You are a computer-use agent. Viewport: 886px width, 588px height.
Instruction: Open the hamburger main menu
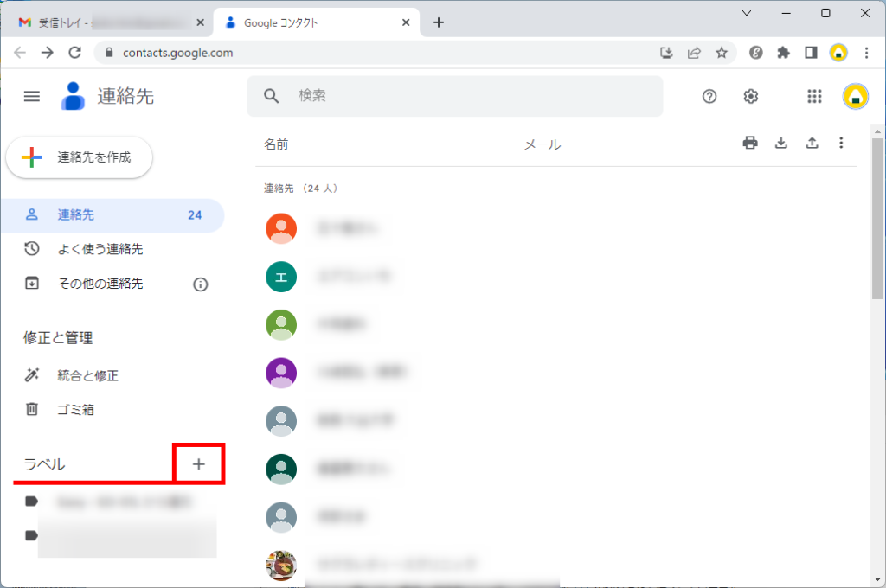point(32,96)
